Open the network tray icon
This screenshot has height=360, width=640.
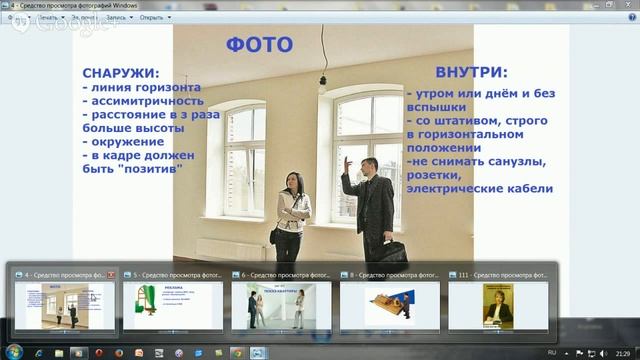click(x=591, y=353)
